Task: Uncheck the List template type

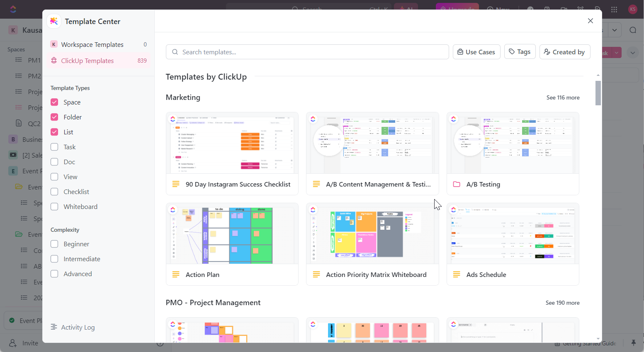Action: 54,132
